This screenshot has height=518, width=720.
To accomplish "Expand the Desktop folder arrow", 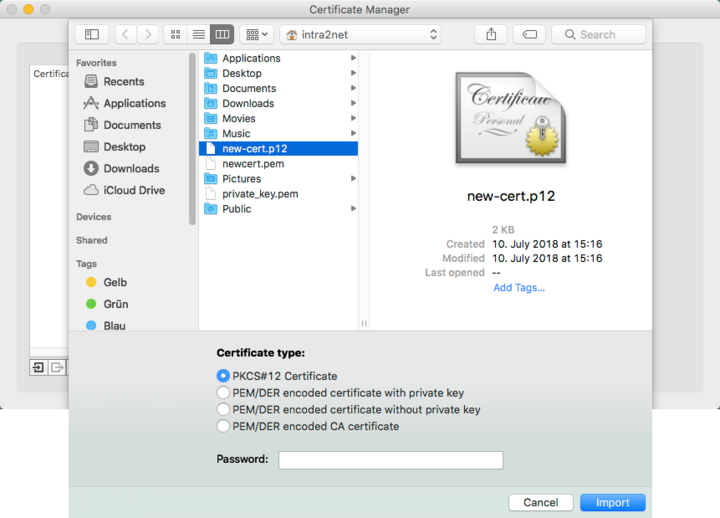I will pos(353,73).
